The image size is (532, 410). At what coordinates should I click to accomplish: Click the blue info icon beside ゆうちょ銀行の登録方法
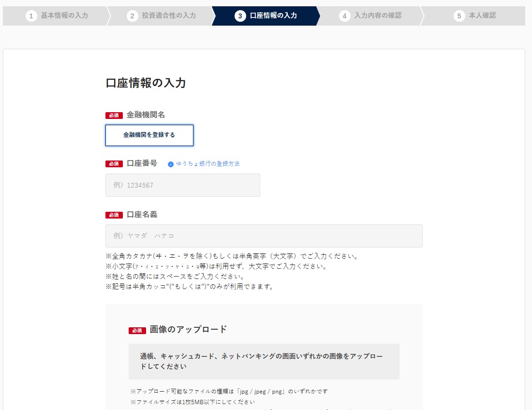tap(171, 164)
